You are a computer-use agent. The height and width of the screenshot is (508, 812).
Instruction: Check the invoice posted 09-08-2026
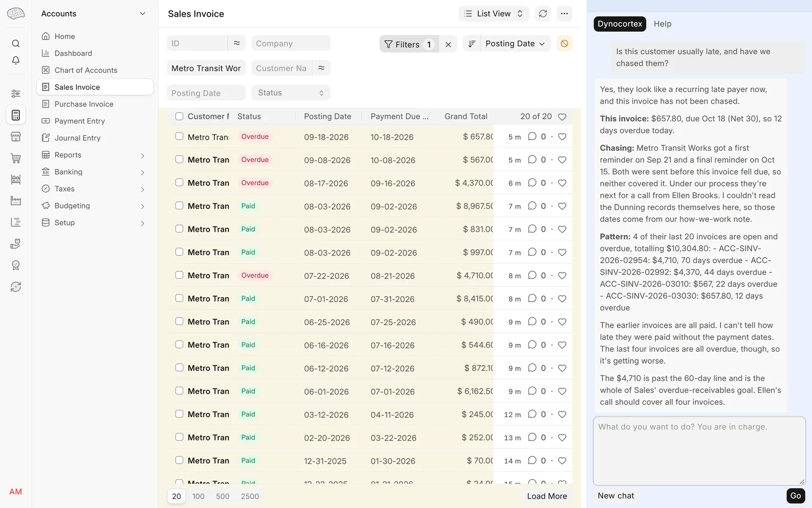[179, 159]
